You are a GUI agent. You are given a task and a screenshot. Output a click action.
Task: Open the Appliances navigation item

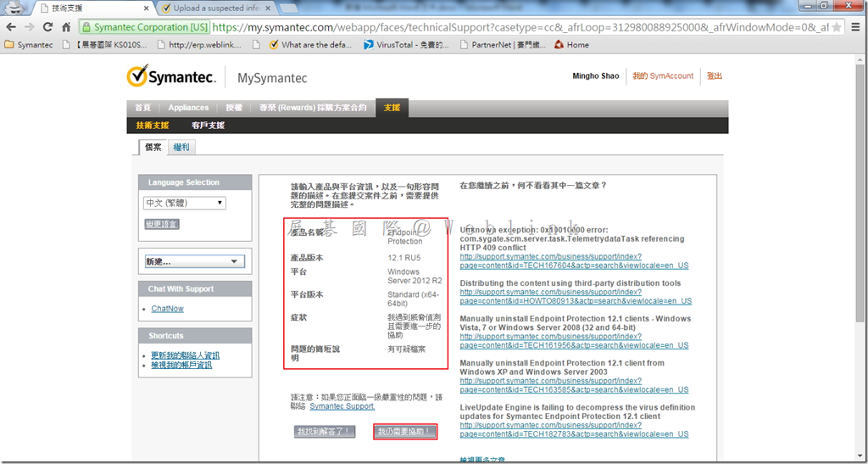(188, 108)
